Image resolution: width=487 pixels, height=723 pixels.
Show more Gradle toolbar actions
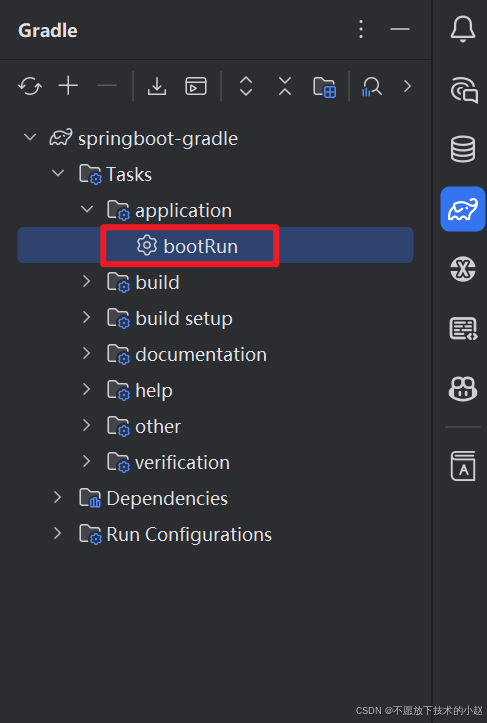click(407, 86)
